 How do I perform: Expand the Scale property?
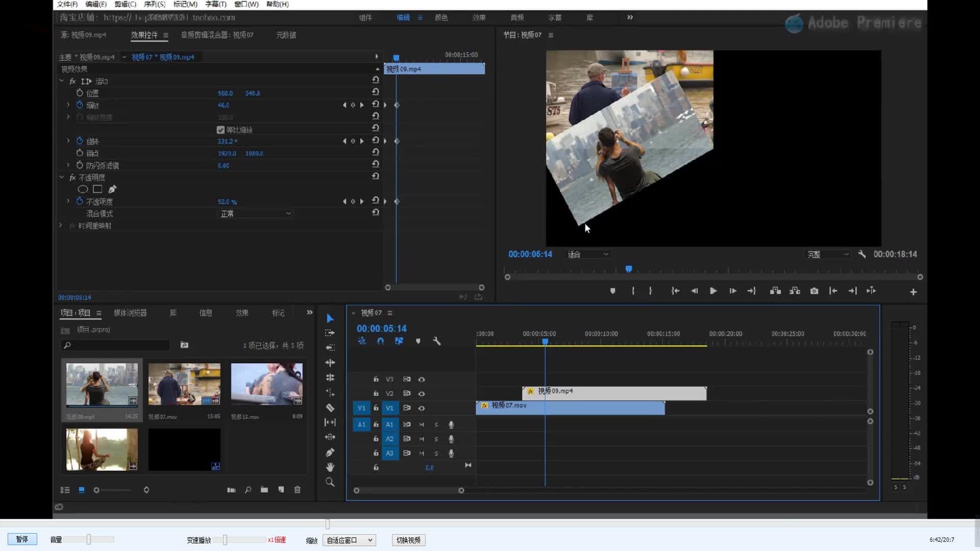68,105
